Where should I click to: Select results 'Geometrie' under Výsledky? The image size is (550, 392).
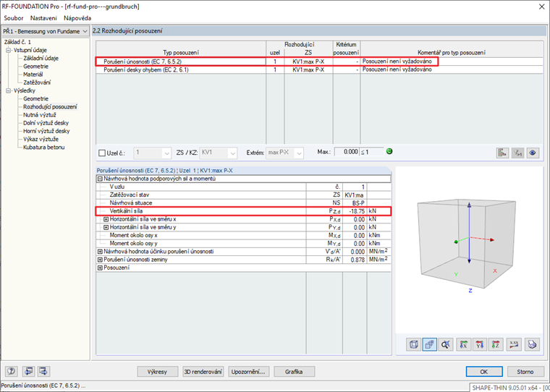(35, 99)
